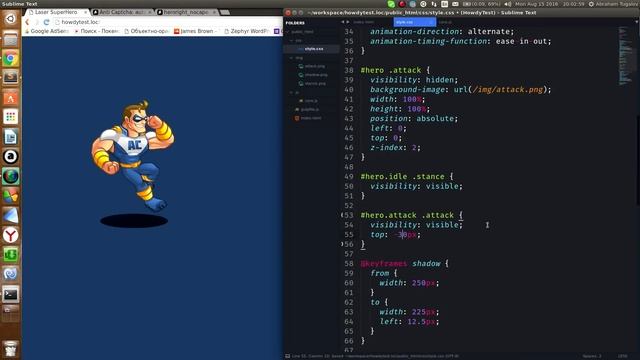The width and height of the screenshot is (640, 360).
Task: Click the howdytest.loc address bar
Action: (x=167, y=22)
